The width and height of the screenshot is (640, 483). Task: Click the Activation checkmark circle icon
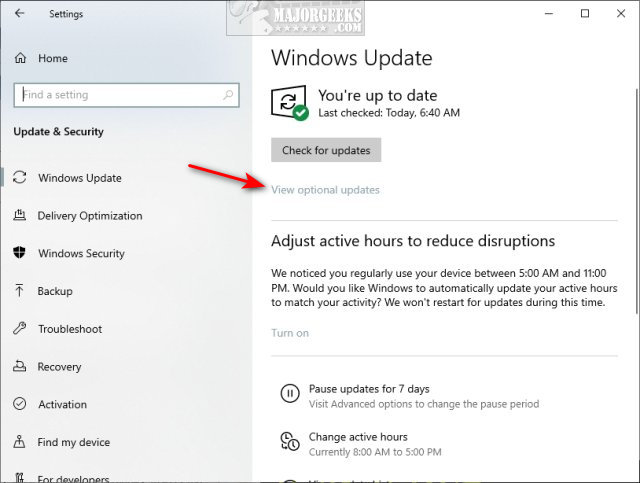tap(20, 404)
